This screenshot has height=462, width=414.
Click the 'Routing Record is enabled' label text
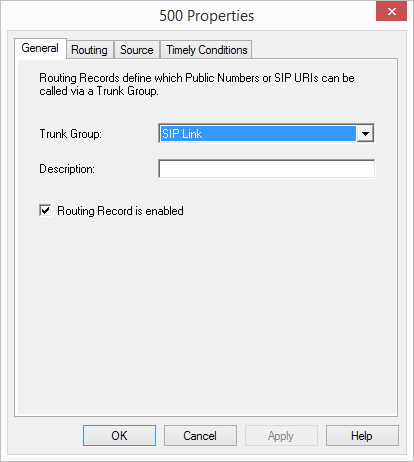tap(120, 211)
